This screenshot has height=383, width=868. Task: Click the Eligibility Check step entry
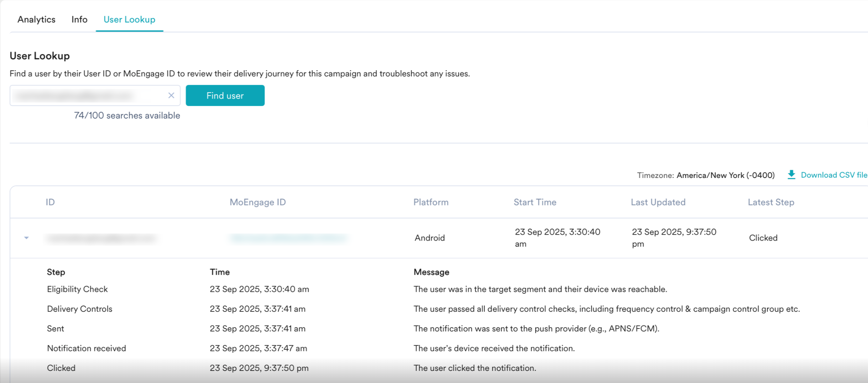[x=77, y=289]
